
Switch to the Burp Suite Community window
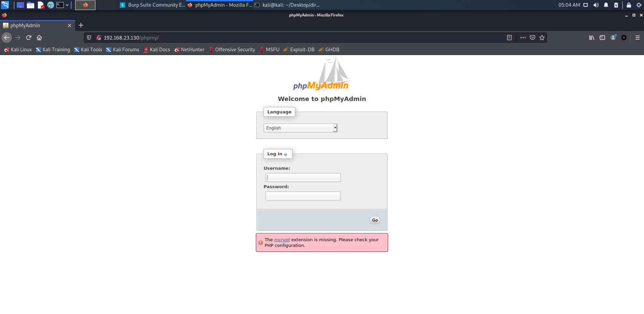point(152,5)
